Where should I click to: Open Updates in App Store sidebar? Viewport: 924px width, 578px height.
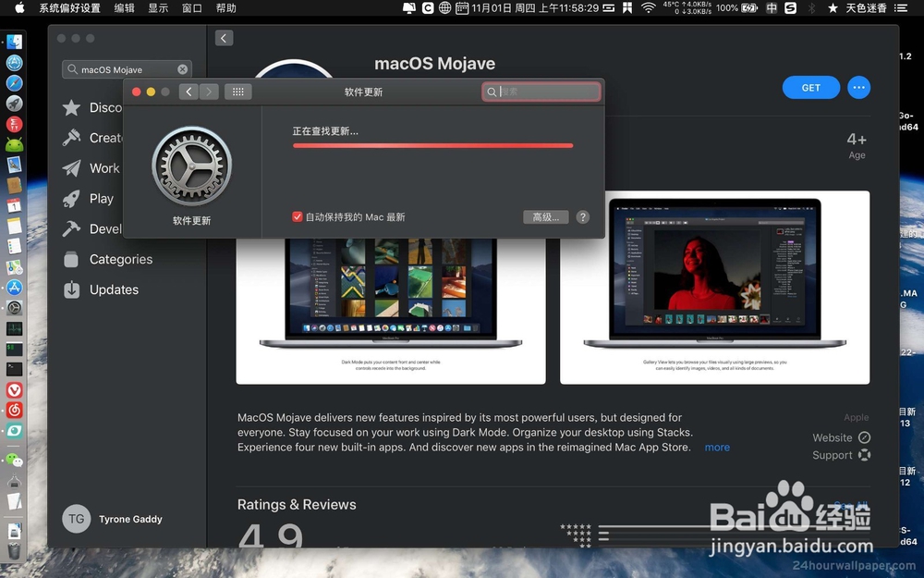point(102,289)
